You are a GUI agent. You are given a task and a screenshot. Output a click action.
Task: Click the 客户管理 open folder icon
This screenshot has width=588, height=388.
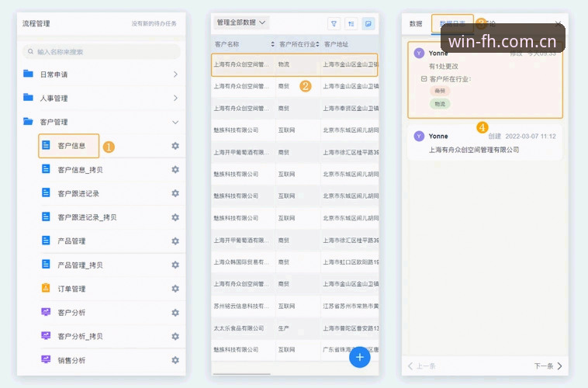pos(28,121)
